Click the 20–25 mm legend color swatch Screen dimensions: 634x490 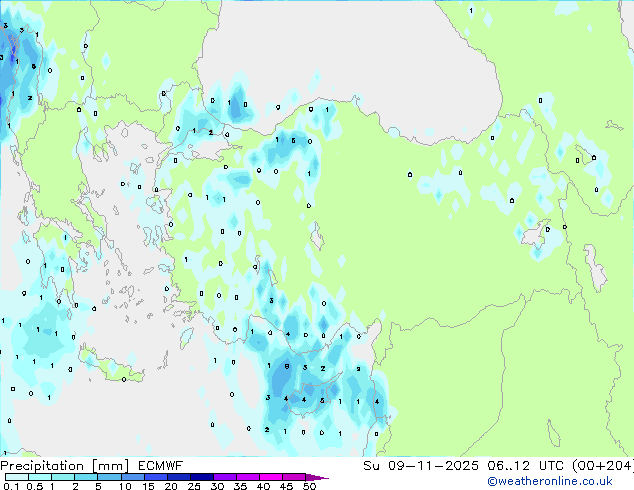(178, 477)
